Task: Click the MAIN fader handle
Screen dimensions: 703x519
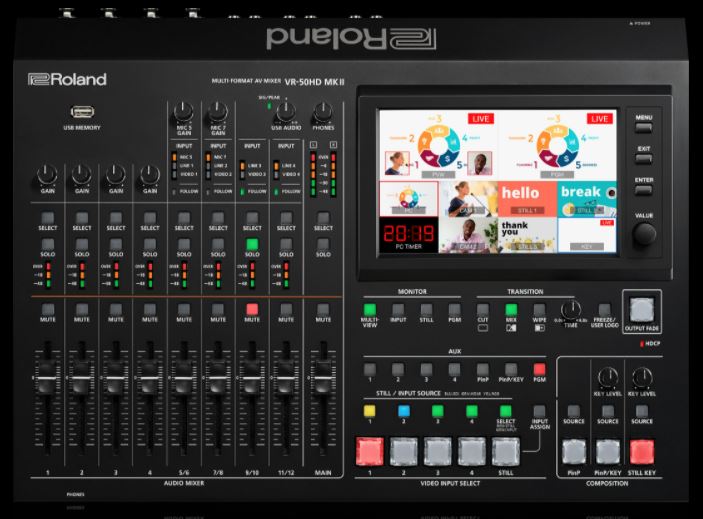Action: coord(323,378)
